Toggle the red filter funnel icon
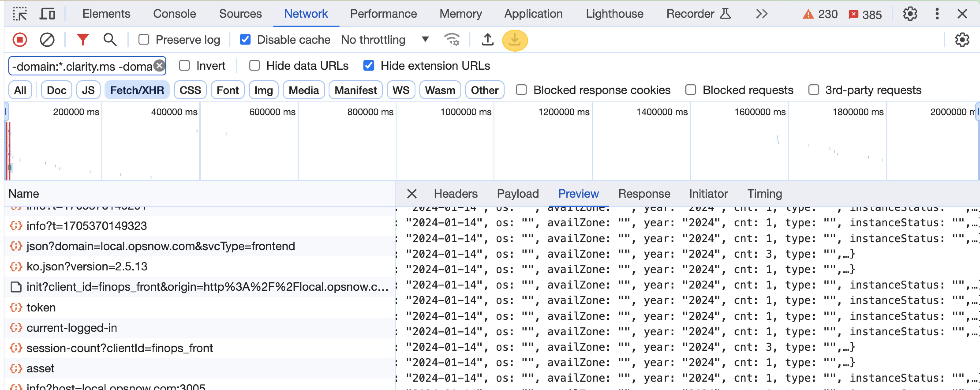 click(82, 40)
